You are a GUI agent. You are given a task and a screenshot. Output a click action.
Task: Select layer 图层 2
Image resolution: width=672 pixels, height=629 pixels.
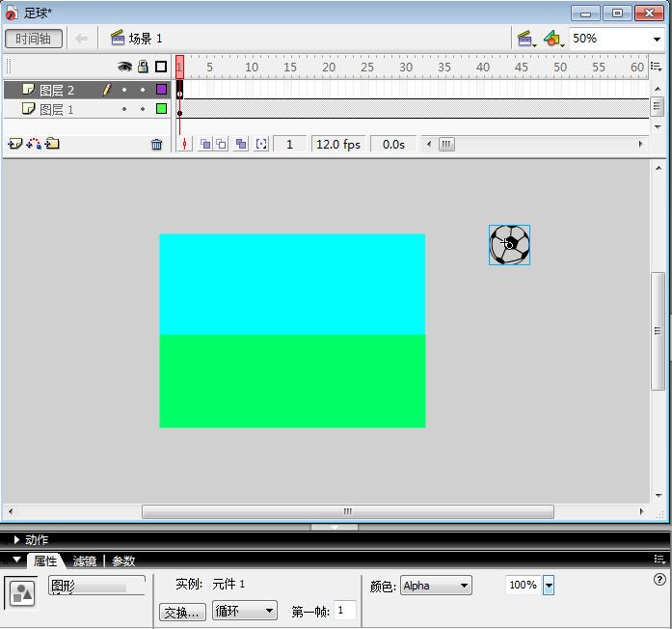coord(57,90)
